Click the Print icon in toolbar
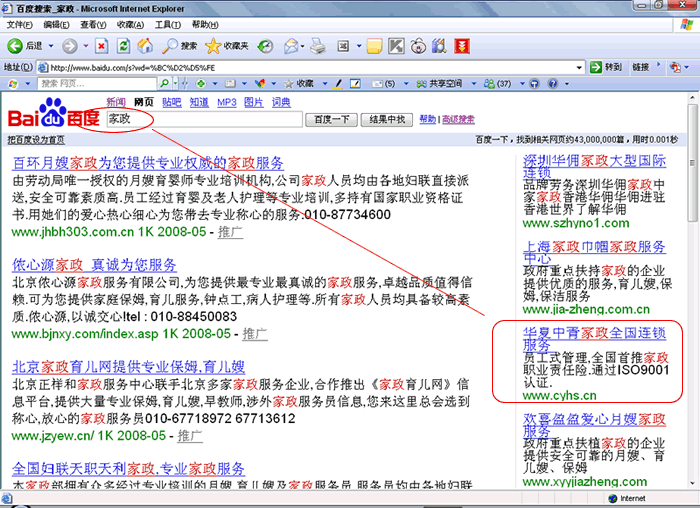This screenshot has height=508, width=700. 317,46
